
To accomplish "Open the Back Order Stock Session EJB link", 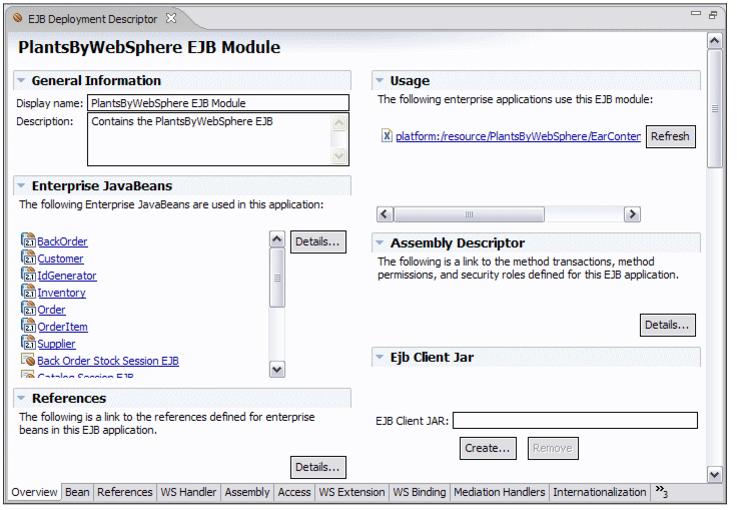I will click(108, 361).
